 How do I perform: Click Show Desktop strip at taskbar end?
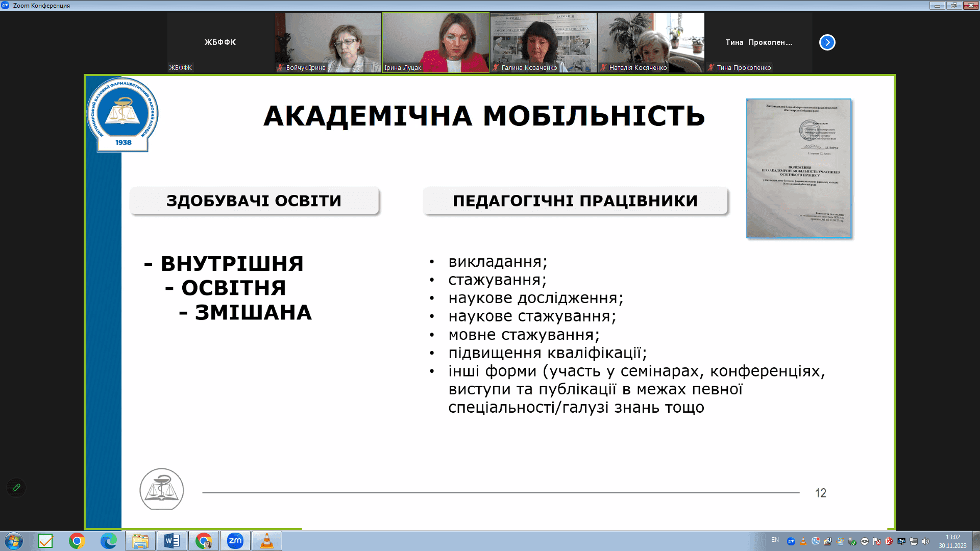point(976,541)
